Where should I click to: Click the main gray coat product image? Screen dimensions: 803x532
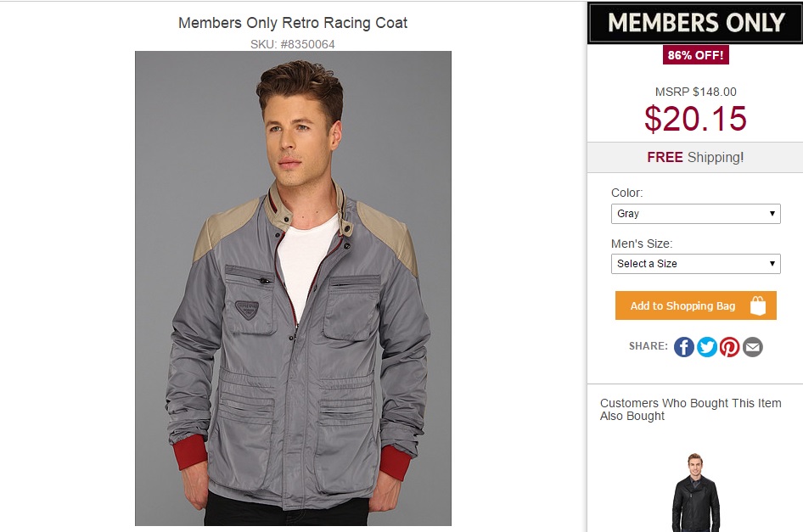[x=293, y=288]
